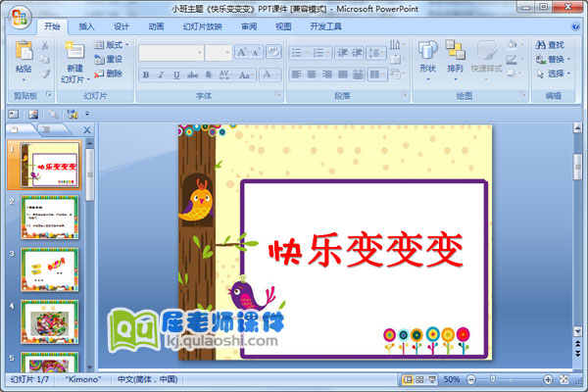Click the Paste clipboard icon
This screenshot has width=588, height=392.
[24, 50]
